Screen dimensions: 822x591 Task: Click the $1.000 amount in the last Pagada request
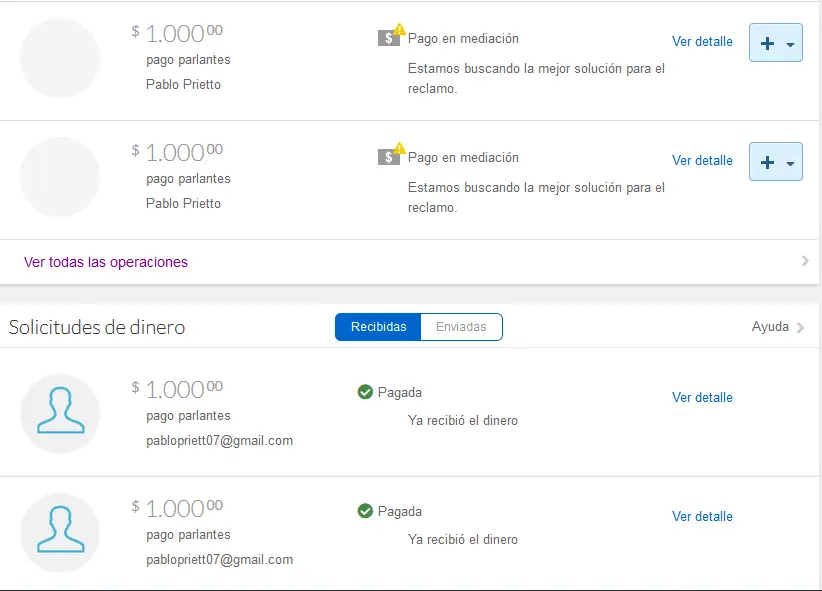(177, 509)
